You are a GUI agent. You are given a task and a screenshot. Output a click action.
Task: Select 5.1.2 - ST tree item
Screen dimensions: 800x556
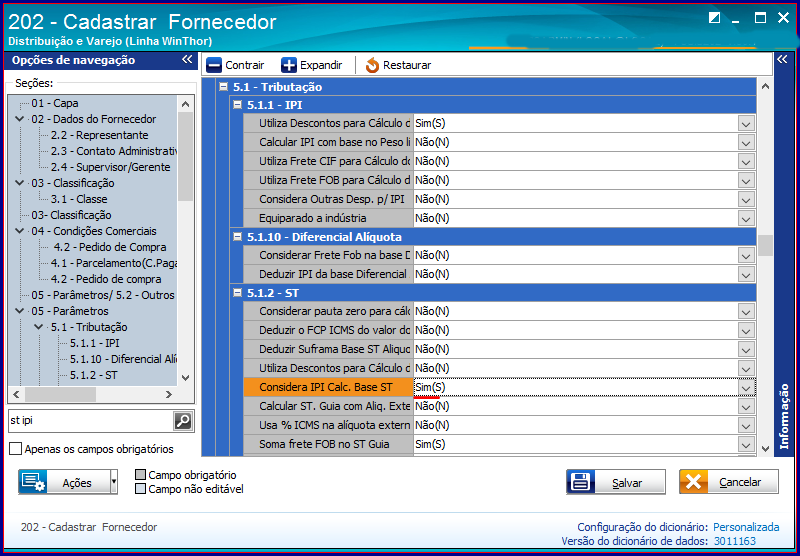click(x=94, y=375)
